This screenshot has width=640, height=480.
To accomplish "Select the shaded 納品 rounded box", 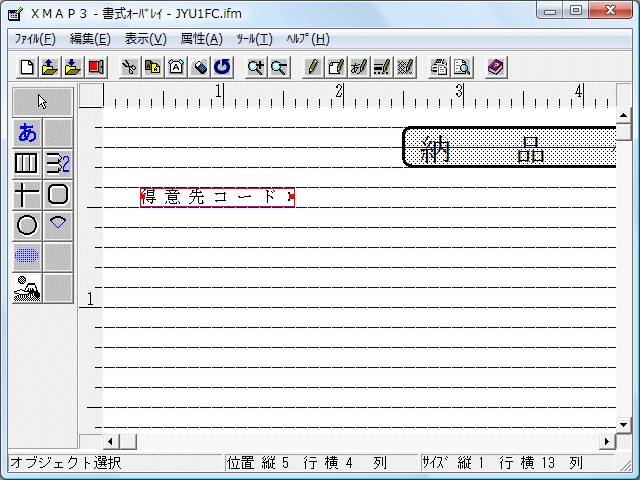I will pos(509,147).
